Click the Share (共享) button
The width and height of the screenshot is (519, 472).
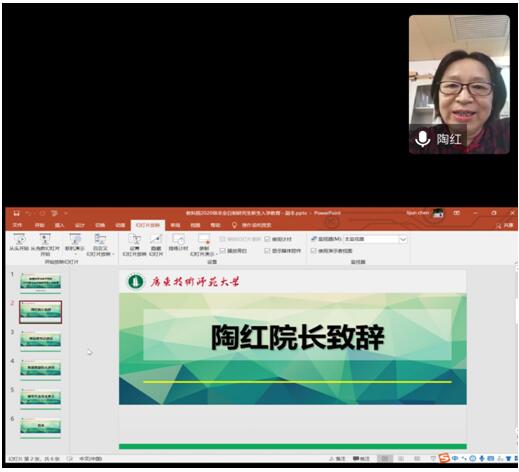tap(505, 226)
